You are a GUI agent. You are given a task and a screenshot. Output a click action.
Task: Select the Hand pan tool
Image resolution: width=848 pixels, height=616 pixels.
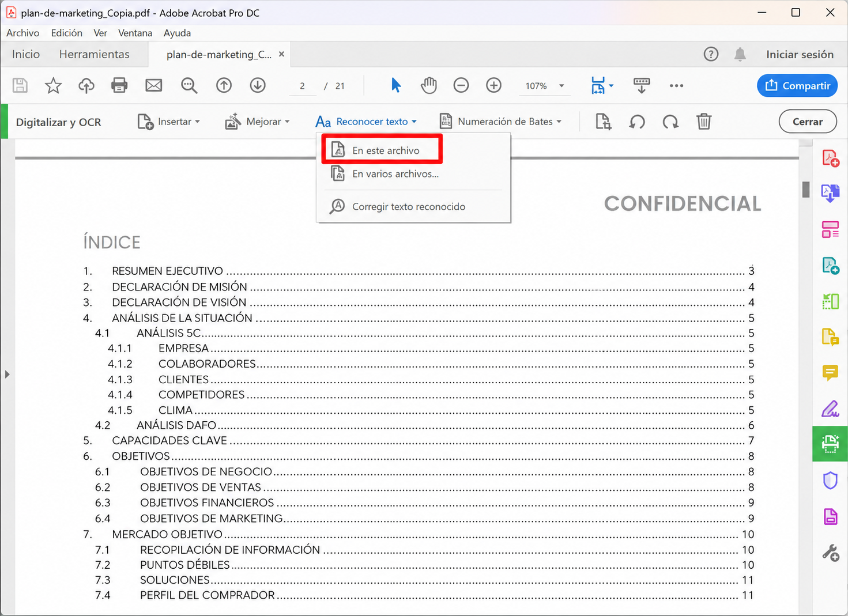(x=428, y=86)
